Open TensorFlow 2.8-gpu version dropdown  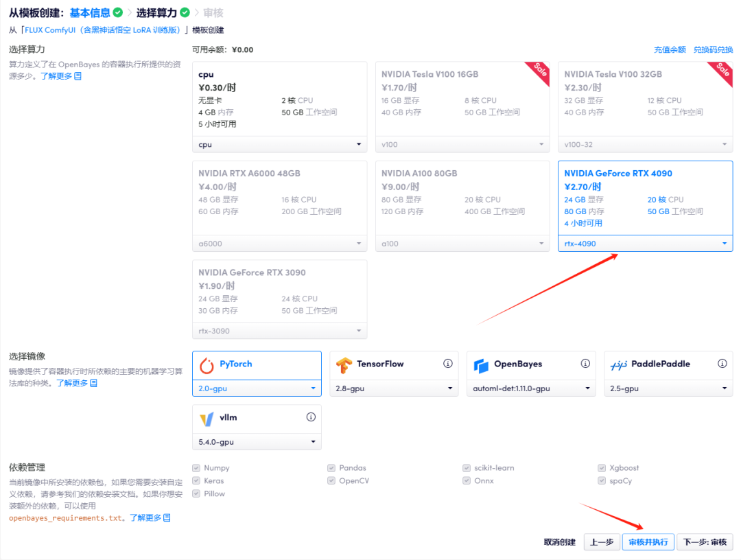[x=394, y=388]
